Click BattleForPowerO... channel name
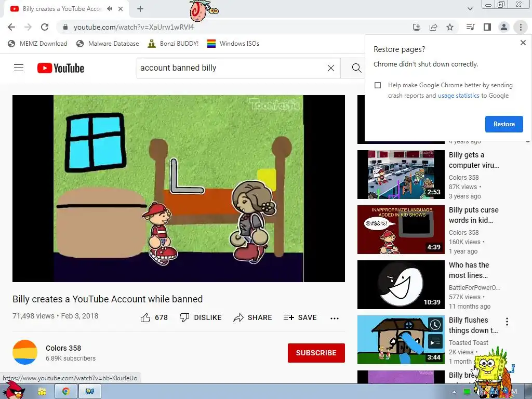The width and height of the screenshot is (532, 399). tap(474, 288)
